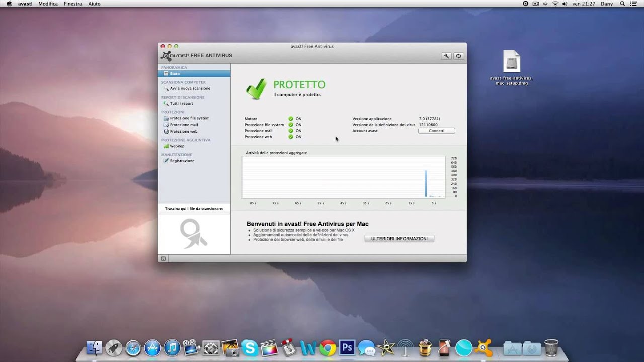The width and height of the screenshot is (644, 362).
Task: Open Final Cut Pro clapperboard in dock
Action: 269,347
